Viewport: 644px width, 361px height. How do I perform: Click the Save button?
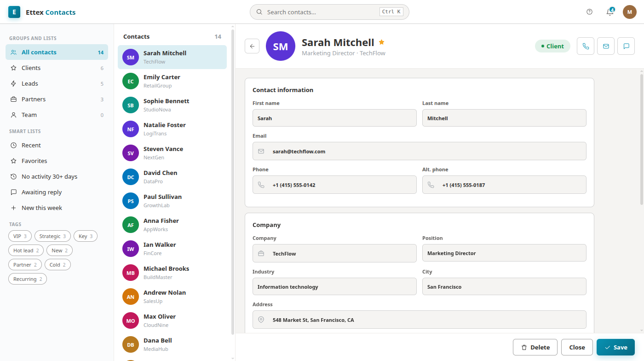point(615,347)
